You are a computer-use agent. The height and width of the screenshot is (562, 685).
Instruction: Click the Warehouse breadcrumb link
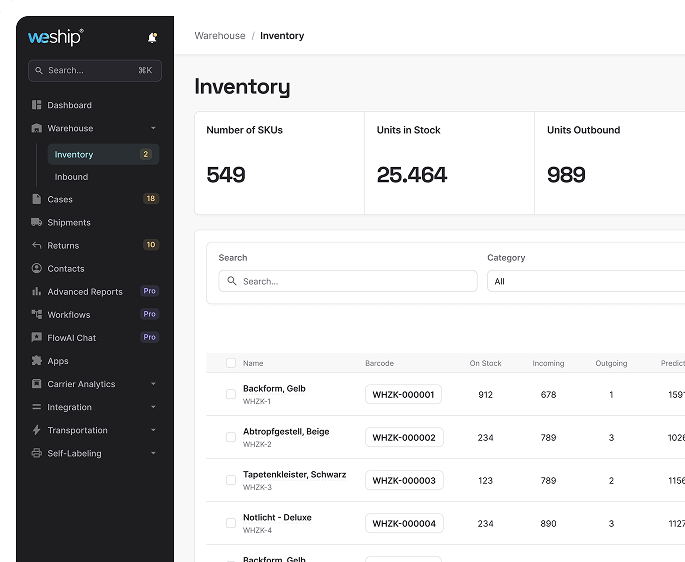pyautogui.click(x=220, y=36)
